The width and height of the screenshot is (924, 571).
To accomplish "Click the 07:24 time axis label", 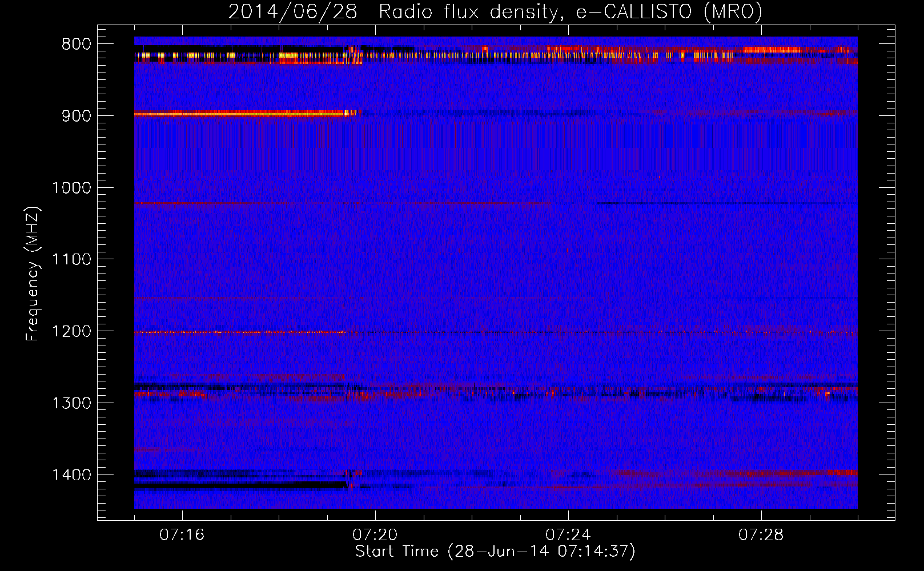I will point(568,535).
